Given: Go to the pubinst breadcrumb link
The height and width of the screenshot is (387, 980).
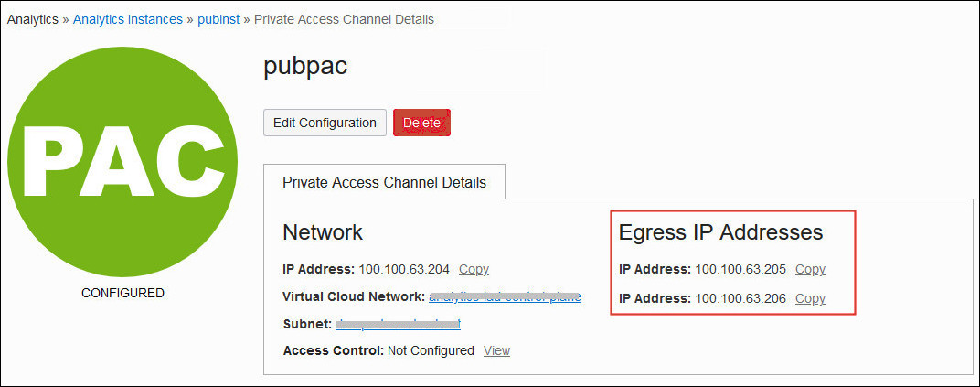Looking at the screenshot, I should (x=216, y=19).
